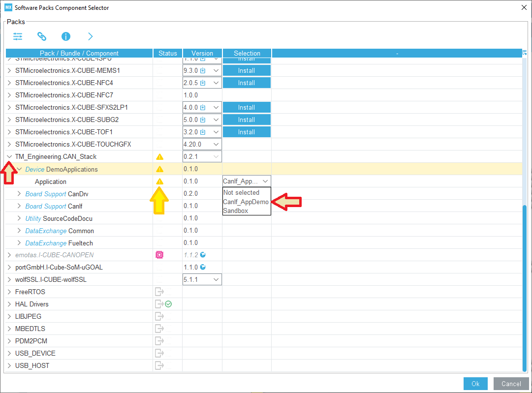Click download icon next to version 3.2.0

[203, 132]
